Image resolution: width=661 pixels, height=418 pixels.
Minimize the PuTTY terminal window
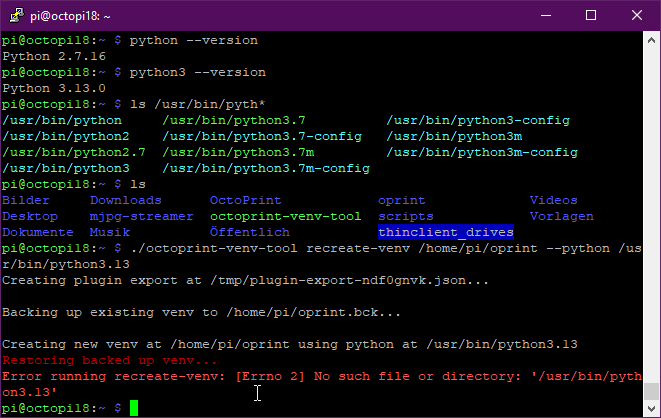pos(545,15)
